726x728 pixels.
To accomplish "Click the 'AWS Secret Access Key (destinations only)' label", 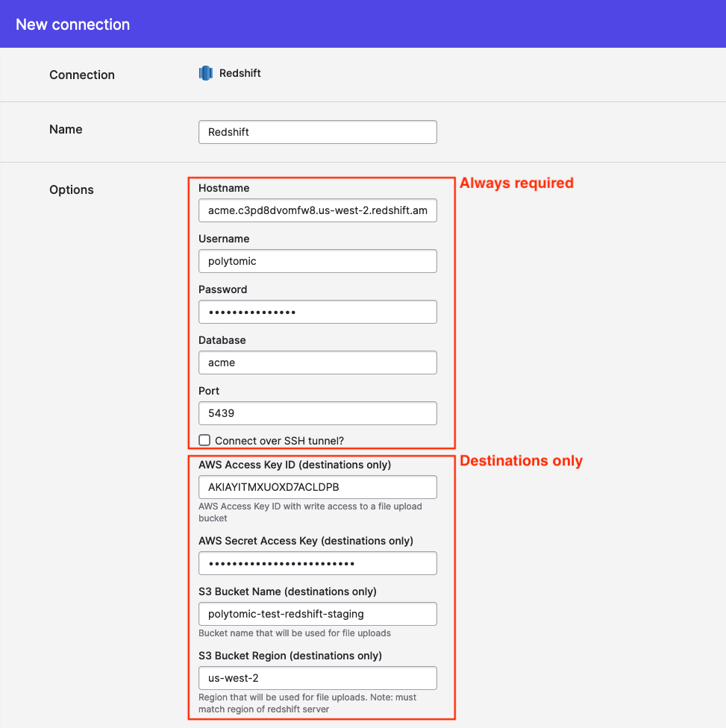I will click(x=306, y=541).
